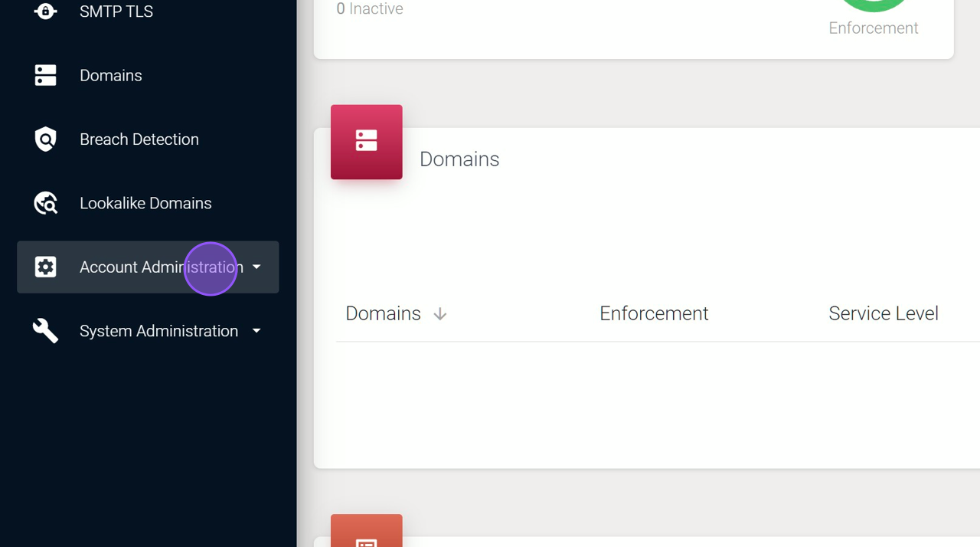Click the Service Level column header
This screenshot has height=547, width=980.
[883, 313]
